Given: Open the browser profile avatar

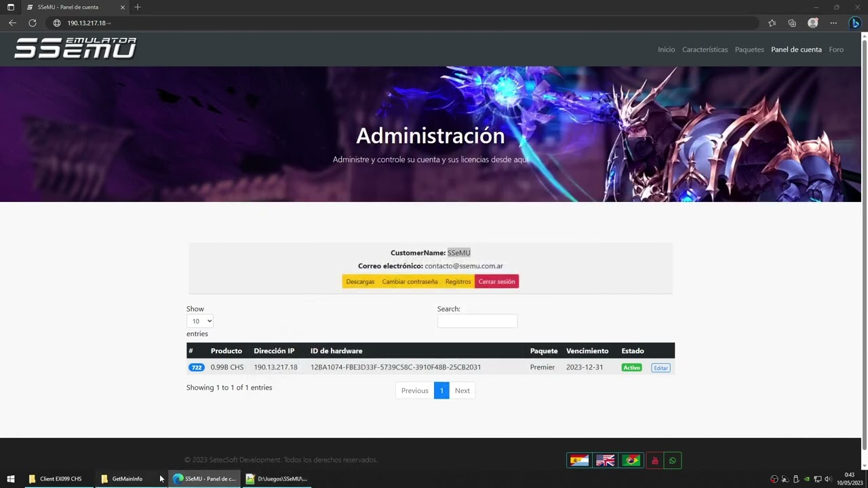Looking at the screenshot, I should tap(813, 23).
